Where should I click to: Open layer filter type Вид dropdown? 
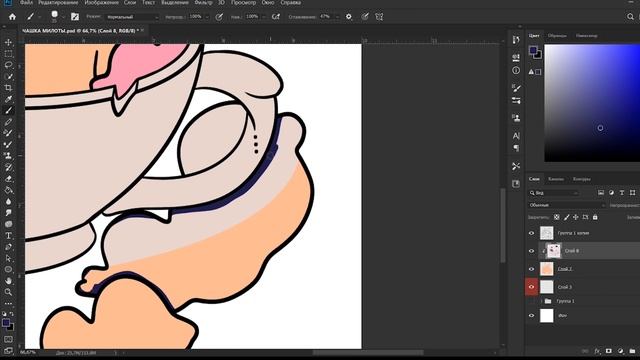click(x=554, y=193)
